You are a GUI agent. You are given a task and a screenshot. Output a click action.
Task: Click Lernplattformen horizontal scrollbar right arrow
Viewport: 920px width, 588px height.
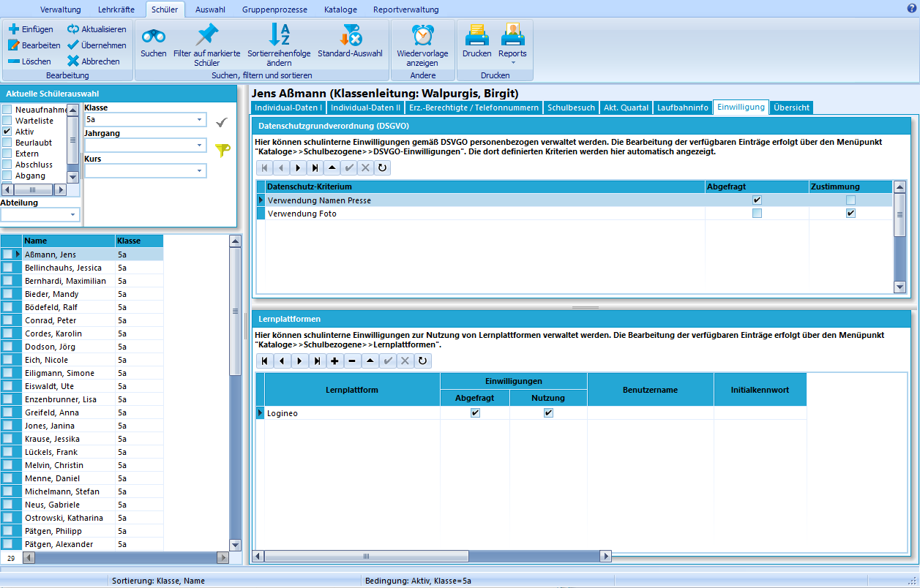coord(605,557)
